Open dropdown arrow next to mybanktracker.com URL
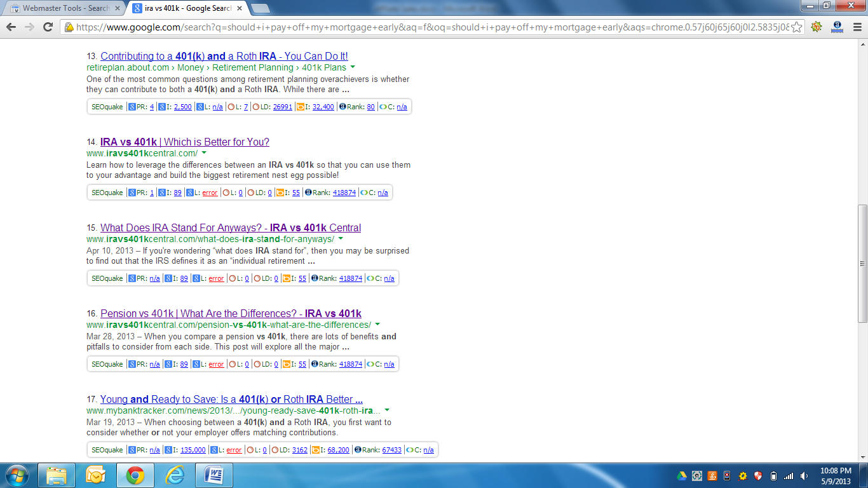 pos(387,410)
